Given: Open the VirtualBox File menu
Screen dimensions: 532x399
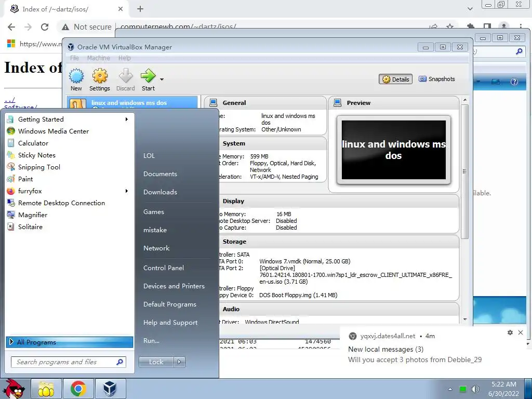Looking at the screenshot, I should [74, 58].
